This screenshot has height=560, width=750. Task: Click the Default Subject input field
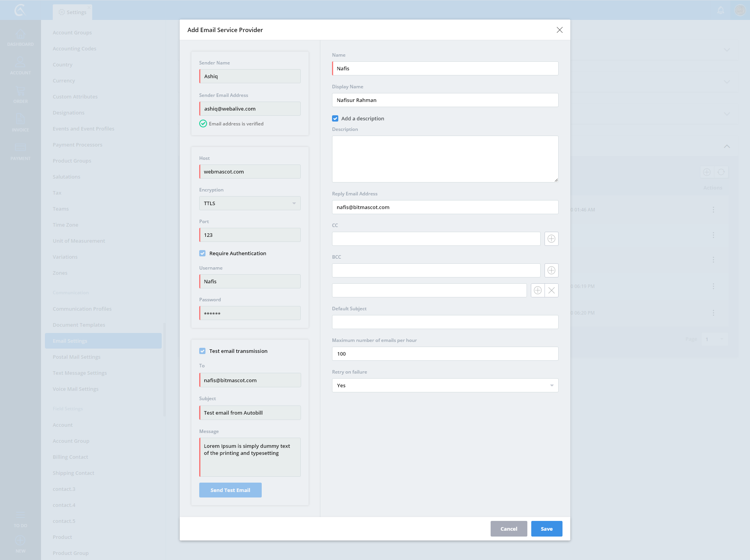tap(445, 322)
